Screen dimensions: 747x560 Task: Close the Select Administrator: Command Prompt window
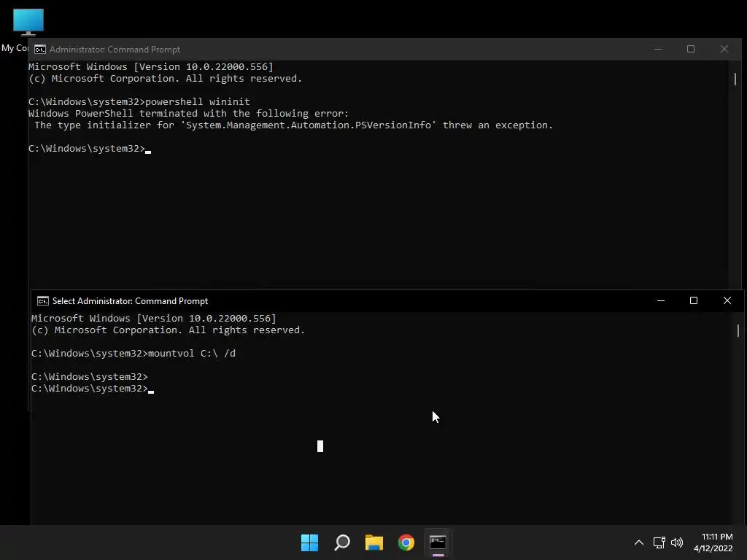click(x=727, y=300)
